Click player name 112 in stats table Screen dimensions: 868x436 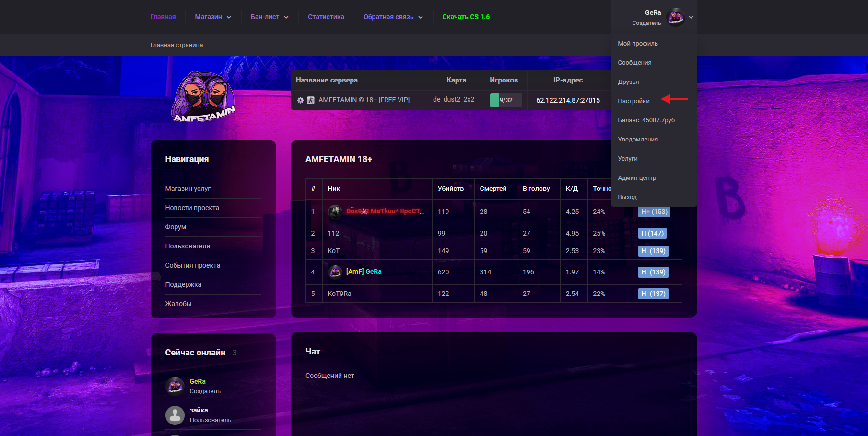[333, 234]
